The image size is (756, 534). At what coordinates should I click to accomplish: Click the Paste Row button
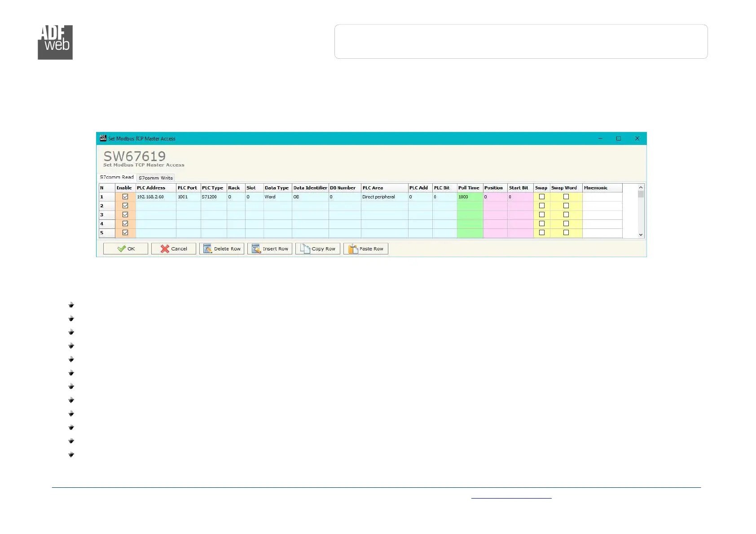366,249
